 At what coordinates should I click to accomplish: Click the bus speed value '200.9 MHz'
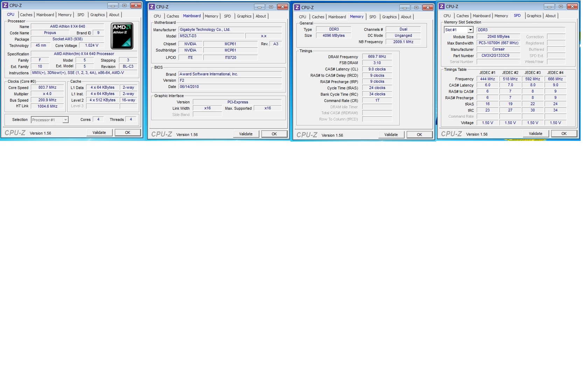47,100
